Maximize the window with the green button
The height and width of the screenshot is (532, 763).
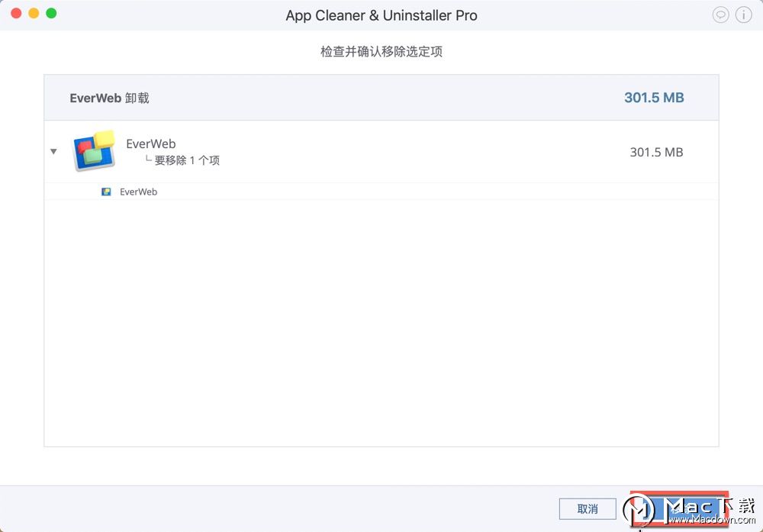(51, 13)
